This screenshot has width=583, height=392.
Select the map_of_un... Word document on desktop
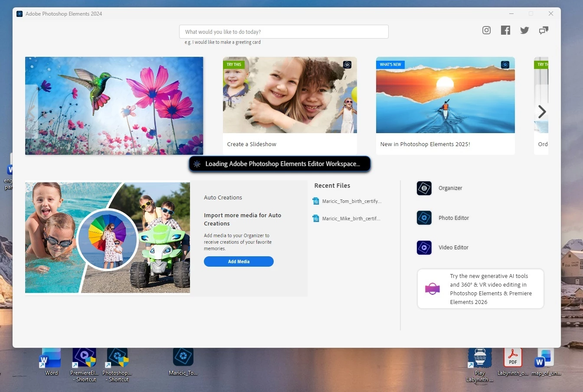click(x=546, y=362)
